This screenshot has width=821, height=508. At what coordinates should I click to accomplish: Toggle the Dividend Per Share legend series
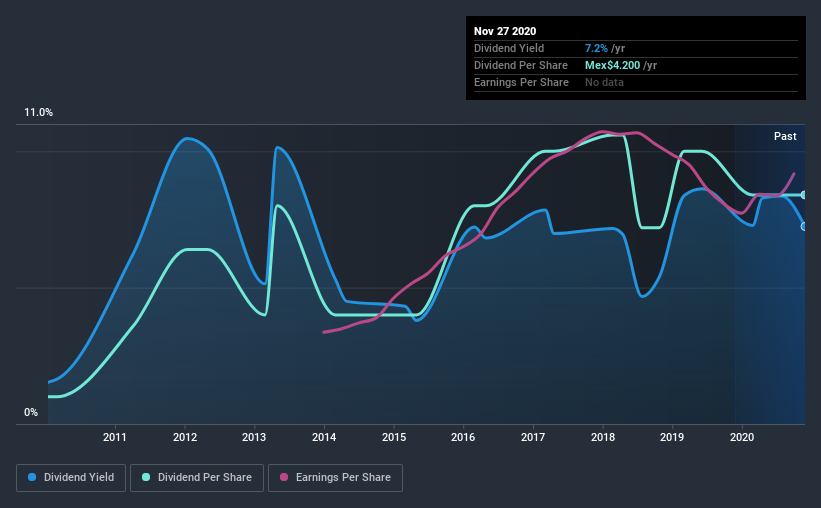click(197, 478)
